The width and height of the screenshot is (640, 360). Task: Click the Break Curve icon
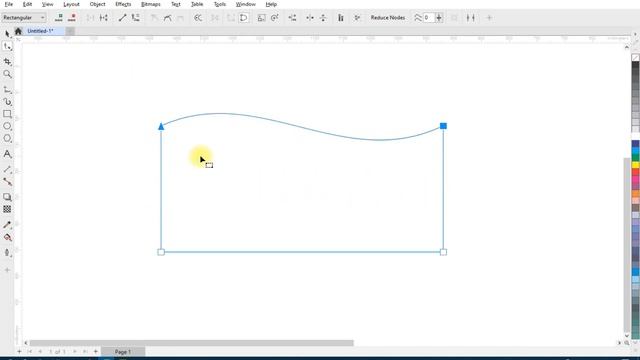coord(104,18)
